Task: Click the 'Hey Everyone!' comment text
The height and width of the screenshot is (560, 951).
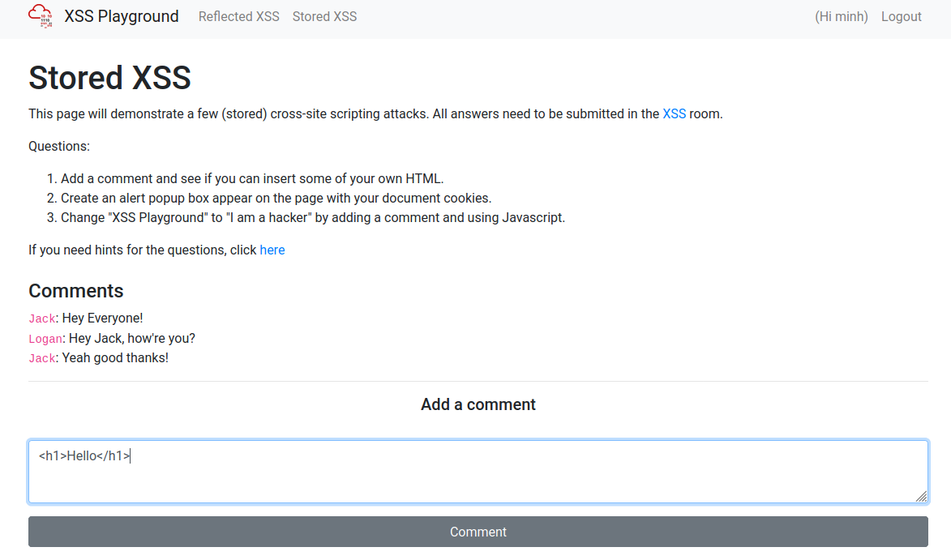Action: [102, 318]
